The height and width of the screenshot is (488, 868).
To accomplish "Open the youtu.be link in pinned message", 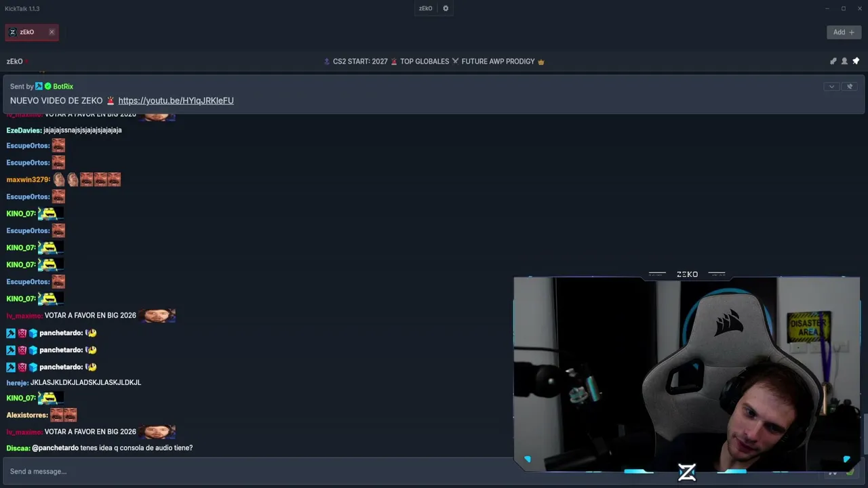I will [176, 101].
